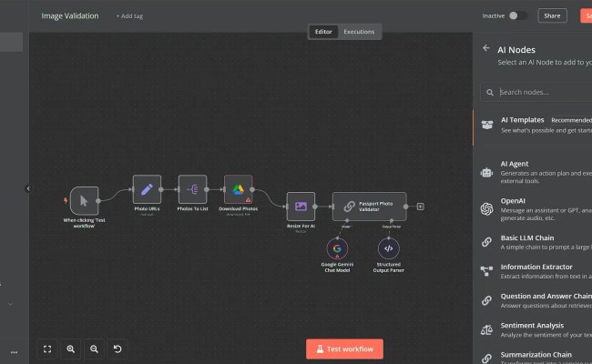
Task: Click the Photo URLs node label
Action: (147, 208)
